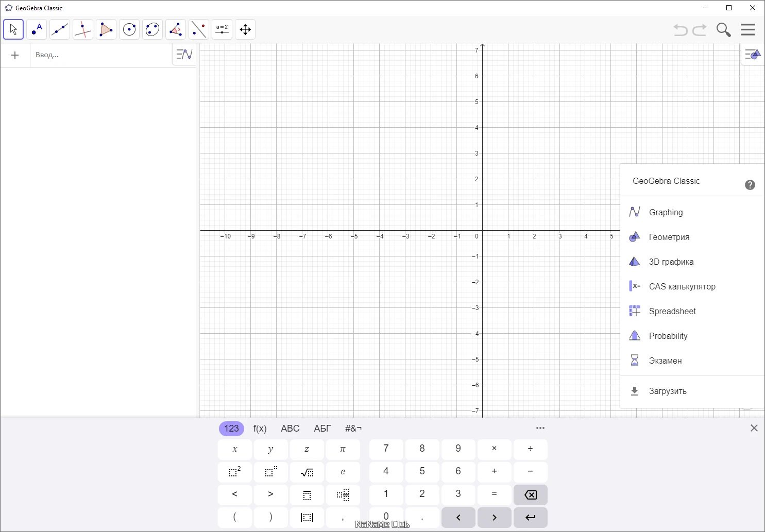This screenshot has width=765, height=532.
Task: Close the on-screen keyboard
Action: (x=754, y=428)
